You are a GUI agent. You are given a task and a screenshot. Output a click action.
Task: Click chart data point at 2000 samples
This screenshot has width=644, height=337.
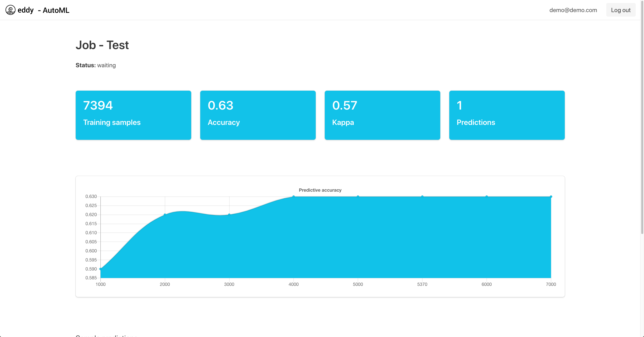(165, 215)
